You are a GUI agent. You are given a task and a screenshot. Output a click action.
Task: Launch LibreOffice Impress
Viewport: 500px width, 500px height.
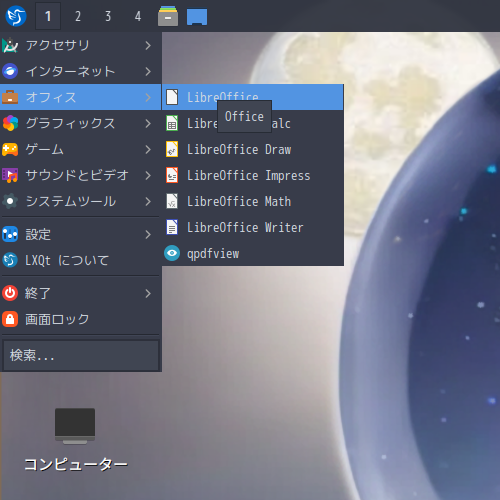[x=253, y=175]
